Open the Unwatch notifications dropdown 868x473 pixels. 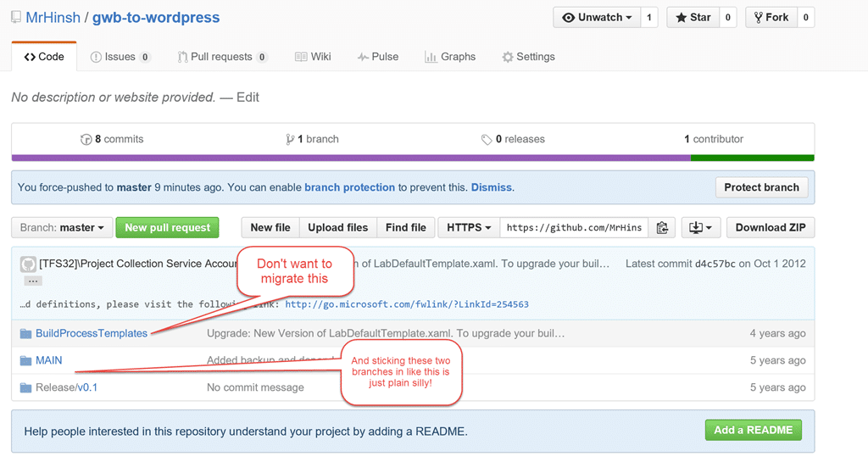(x=597, y=17)
